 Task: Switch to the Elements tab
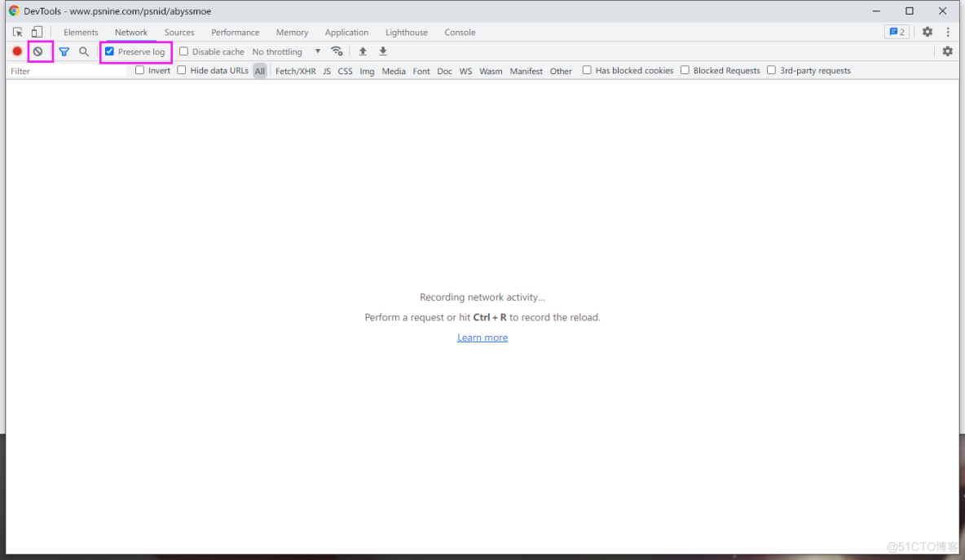(x=81, y=33)
